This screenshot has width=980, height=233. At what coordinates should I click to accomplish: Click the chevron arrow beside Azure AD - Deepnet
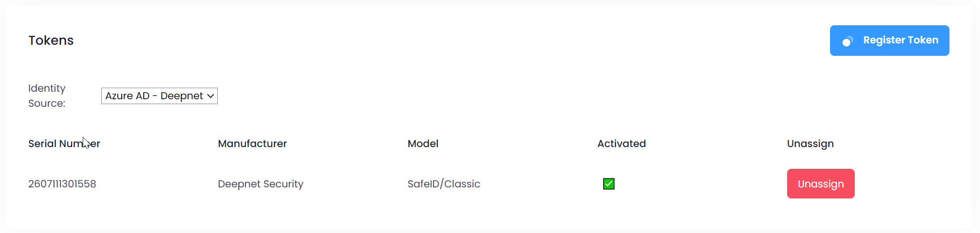click(x=211, y=96)
